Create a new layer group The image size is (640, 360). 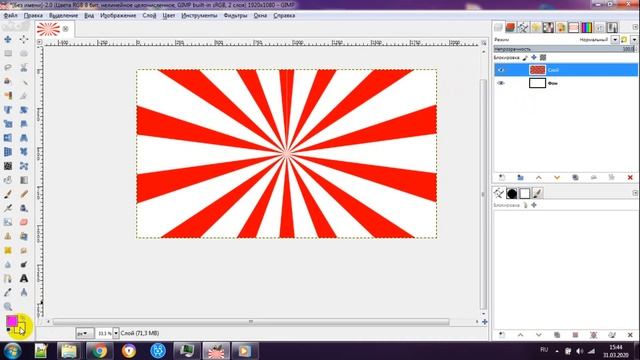click(x=520, y=178)
